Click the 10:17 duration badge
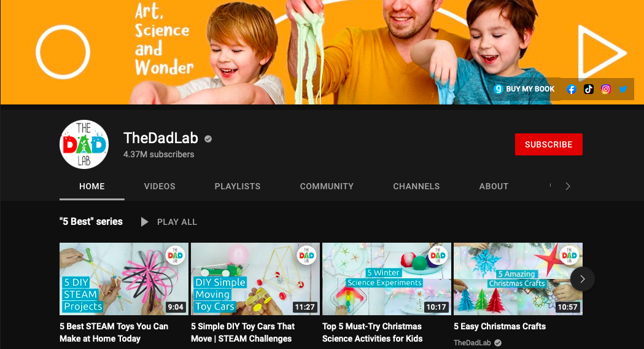Image resolution: width=644 pixels, height=349 pixels. 436,307
